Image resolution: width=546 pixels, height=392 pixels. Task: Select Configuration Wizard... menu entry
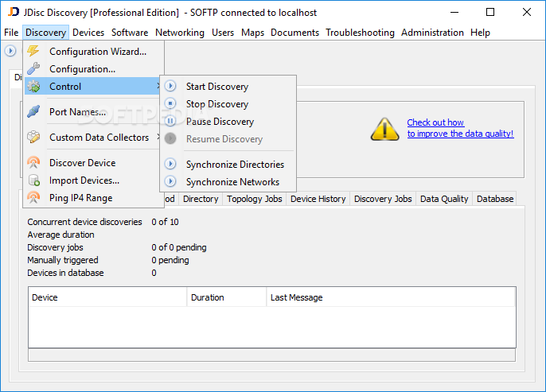(x=94, y=52)
